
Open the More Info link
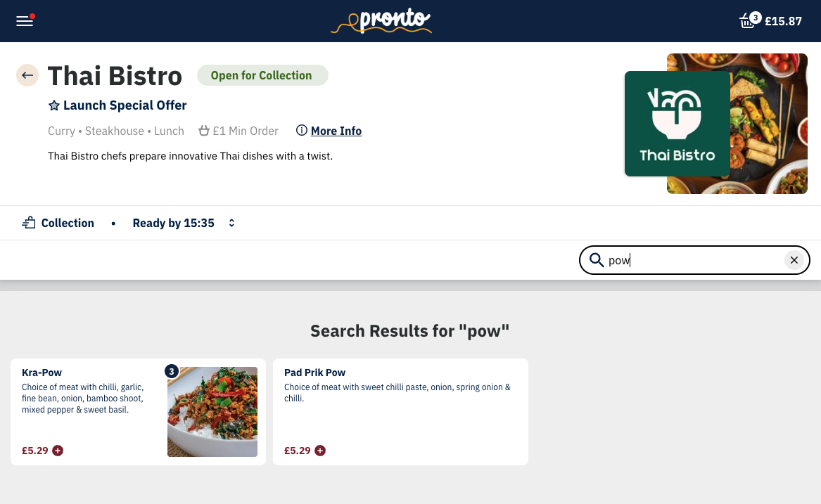click(336, 131)
